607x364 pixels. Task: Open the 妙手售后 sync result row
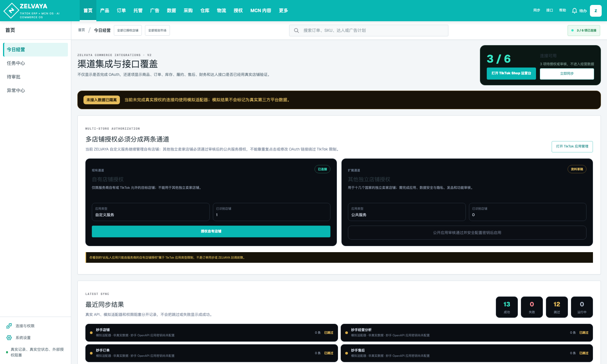(467, 353)
